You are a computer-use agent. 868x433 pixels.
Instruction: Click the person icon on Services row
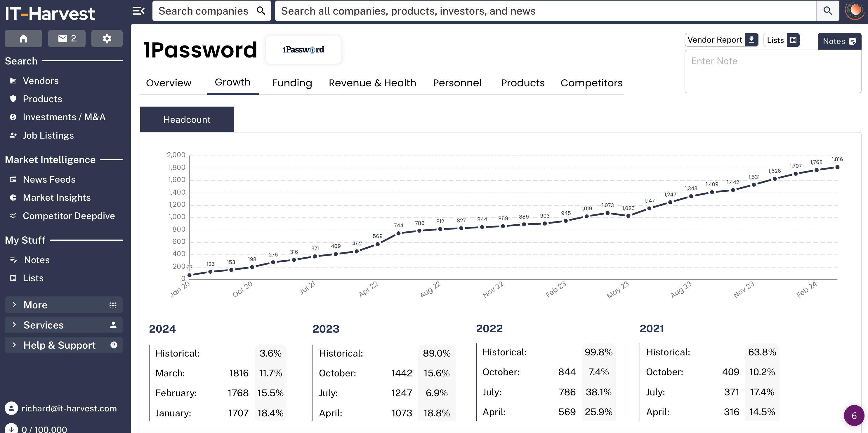113,325
